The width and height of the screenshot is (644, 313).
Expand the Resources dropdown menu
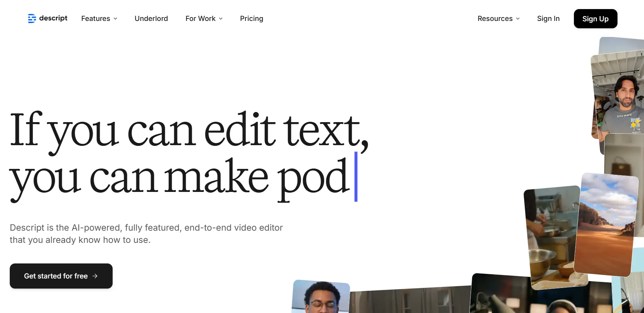tap(499, 18)
